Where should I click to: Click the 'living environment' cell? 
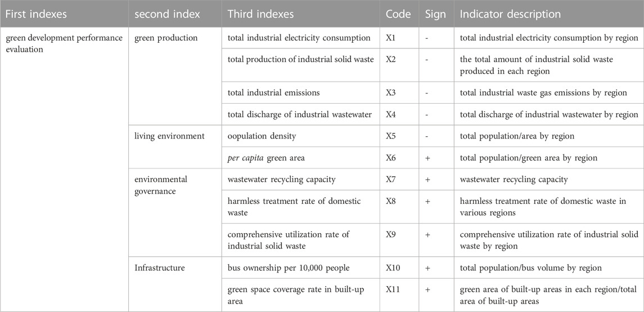coord(175,147)
